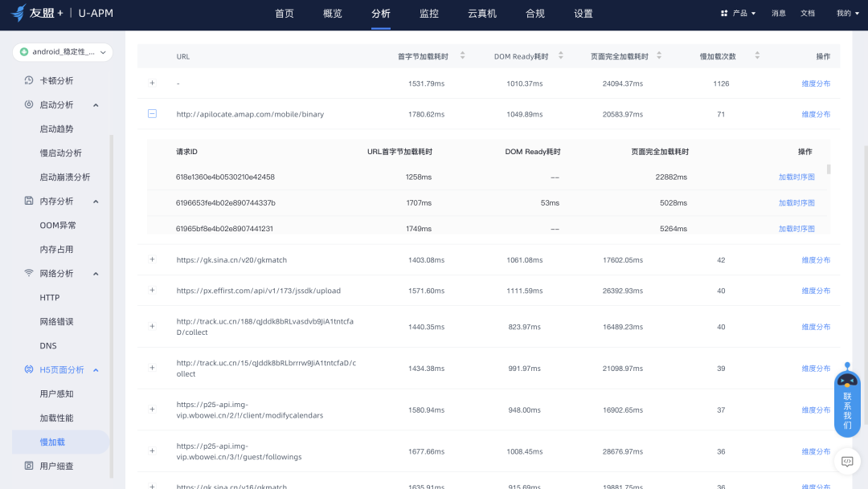Screen dimensions: 868x489
Task: Click the 启动分析 icon
Action: click(x=29, y=104)
